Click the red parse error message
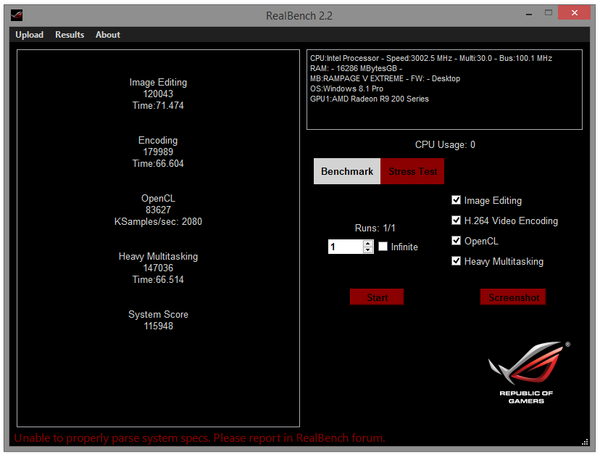This screenshot has width=600, height=457. click(x=199, y=438)
